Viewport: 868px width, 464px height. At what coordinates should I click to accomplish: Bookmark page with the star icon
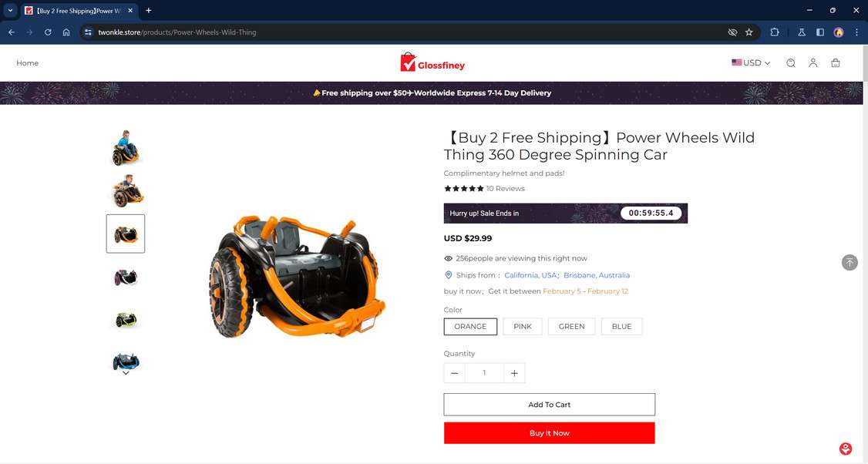749,32
